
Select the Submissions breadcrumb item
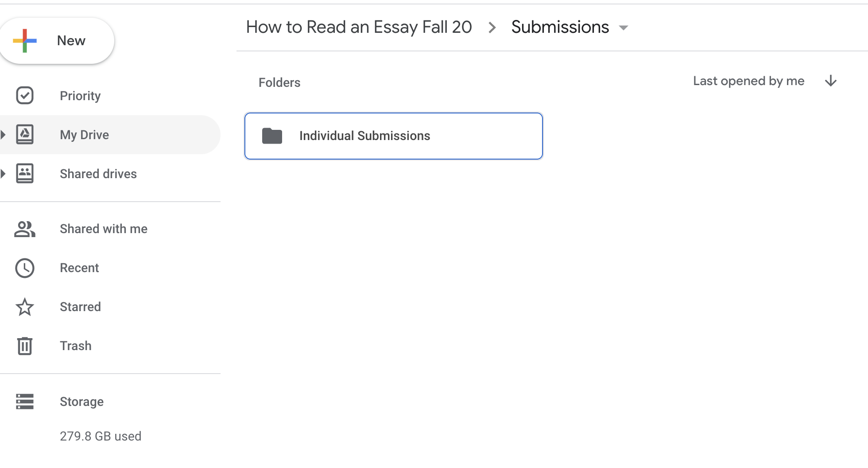click(560, 27)
